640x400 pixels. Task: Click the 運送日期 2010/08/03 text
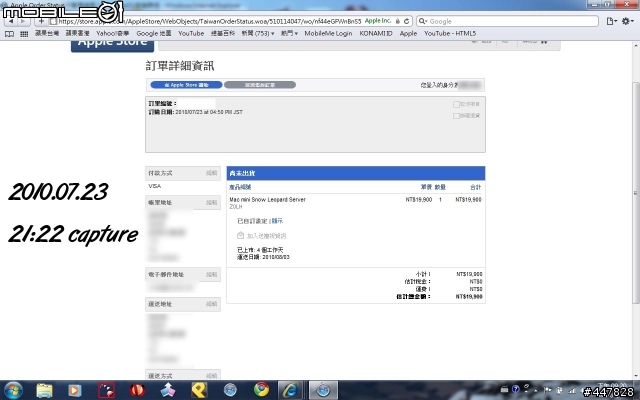pos(263,257)
